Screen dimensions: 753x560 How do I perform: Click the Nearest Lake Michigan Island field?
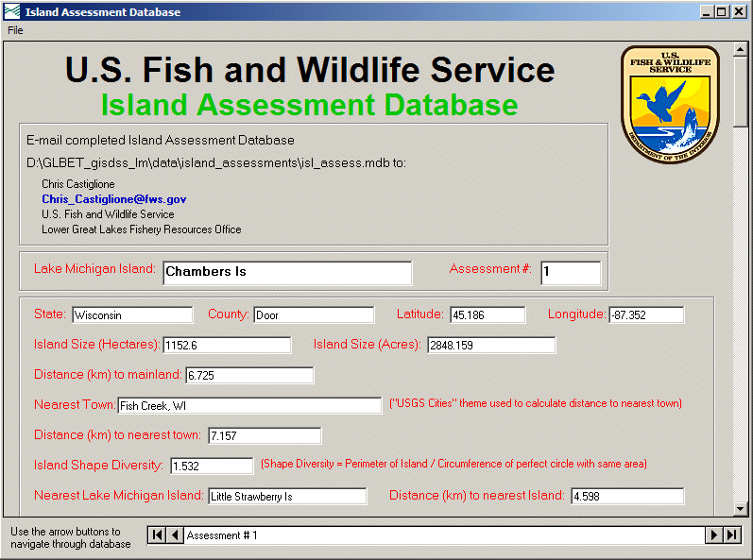click(287, 496)
